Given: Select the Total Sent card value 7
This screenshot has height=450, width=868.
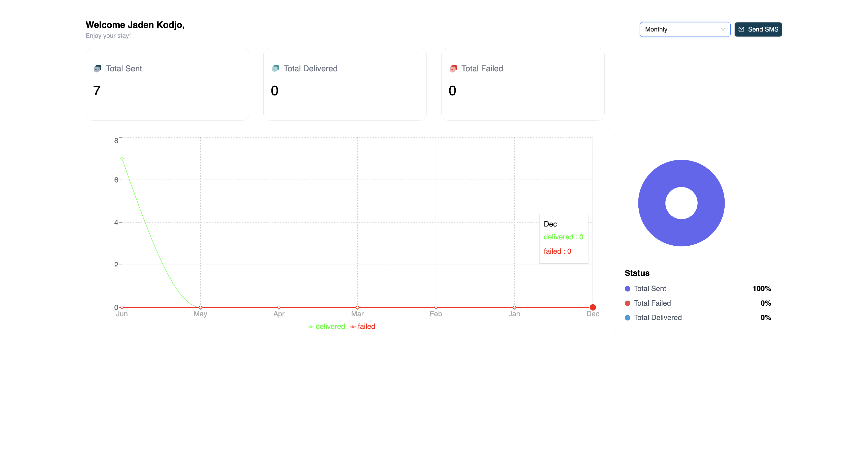Looking at the screenshot, I should pyautogui.click(x=97, y=91).
